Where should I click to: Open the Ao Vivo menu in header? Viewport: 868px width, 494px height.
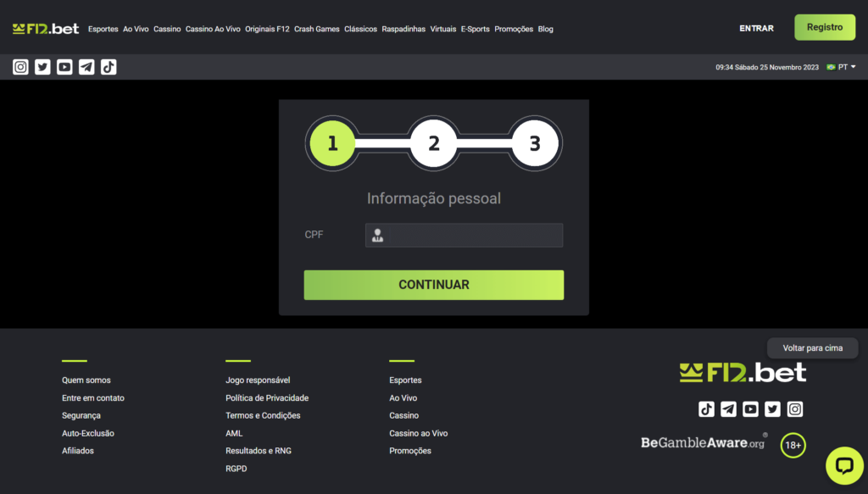136,29
